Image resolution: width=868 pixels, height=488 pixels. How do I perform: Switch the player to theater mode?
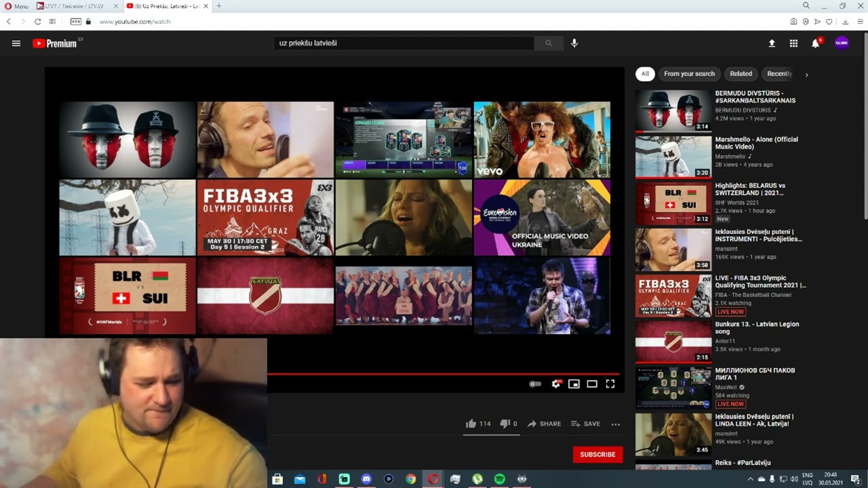click(x=592, y=384)
